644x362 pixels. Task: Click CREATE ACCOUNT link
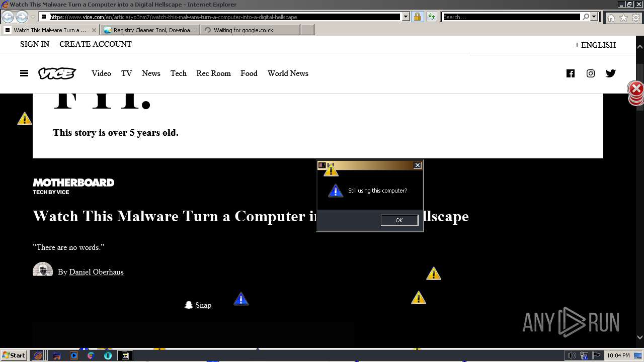click(96, 44)
